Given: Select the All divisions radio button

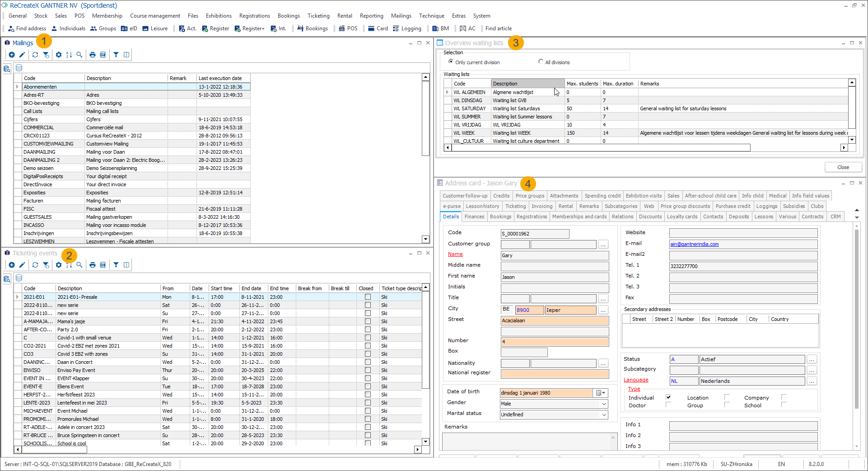Looking at the screenshot, I should tap(541, 62).
